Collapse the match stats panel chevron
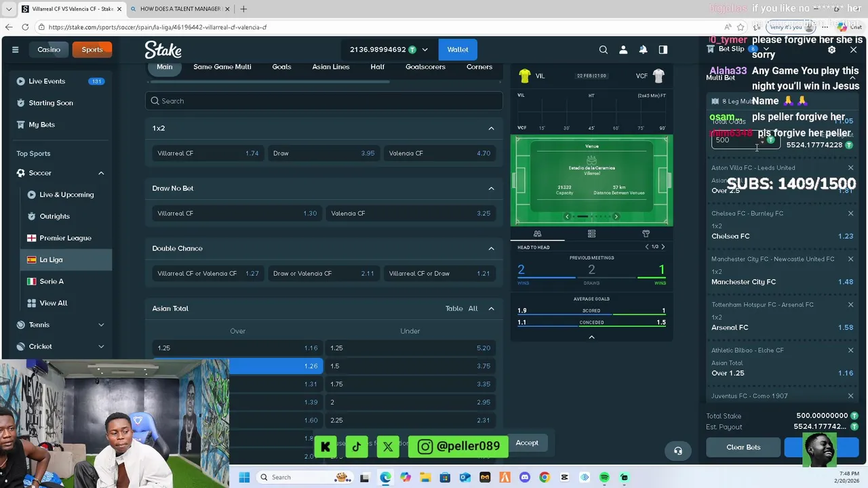868x488 pixels. (x=591, y=337)
